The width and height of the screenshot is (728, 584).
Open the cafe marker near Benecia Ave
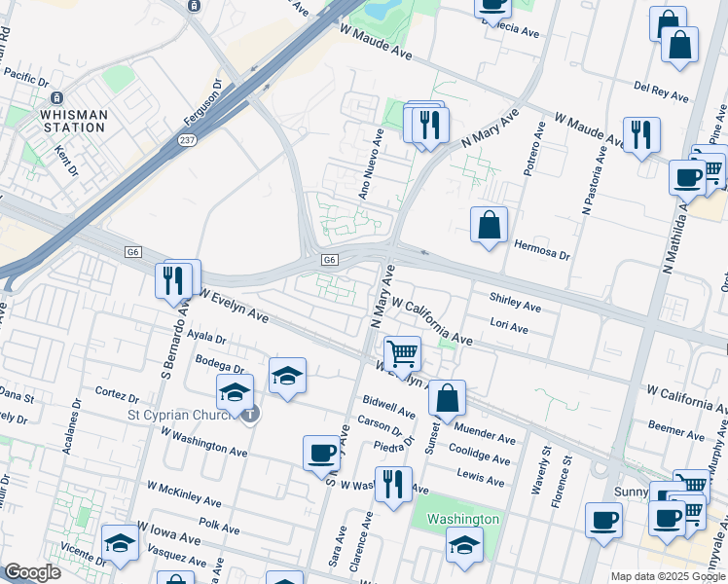click(x=493, y=8)
